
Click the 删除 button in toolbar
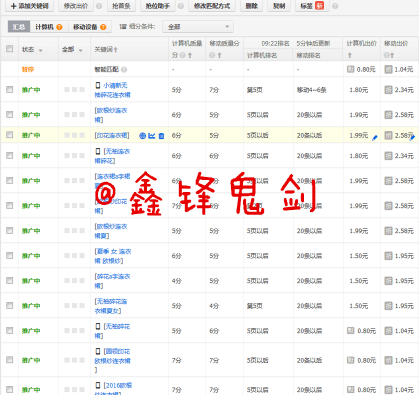[x=251, y=6]
